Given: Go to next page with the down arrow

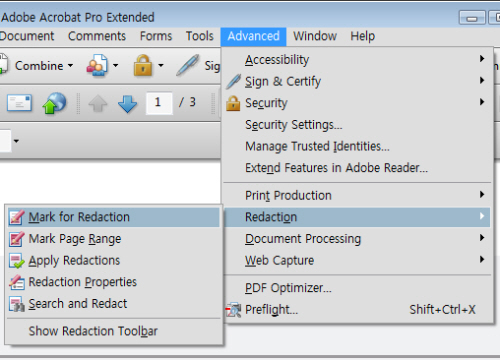Looking at the screenshot, I should [x=127, y=103].
